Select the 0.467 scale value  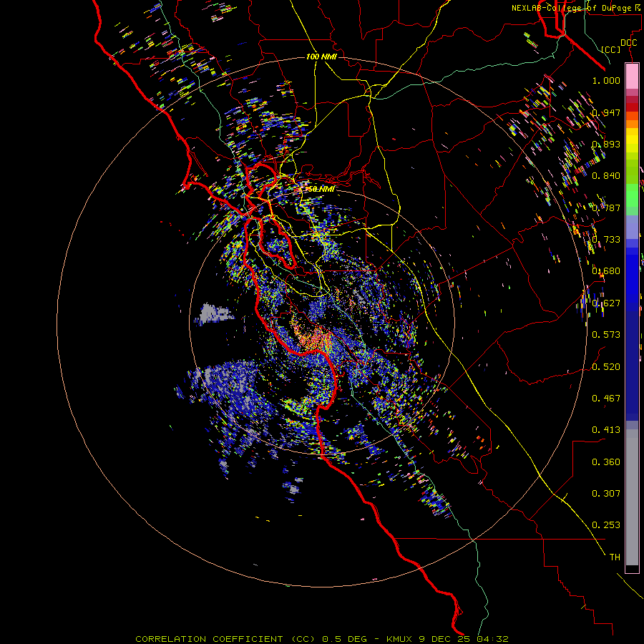(606, 399)
